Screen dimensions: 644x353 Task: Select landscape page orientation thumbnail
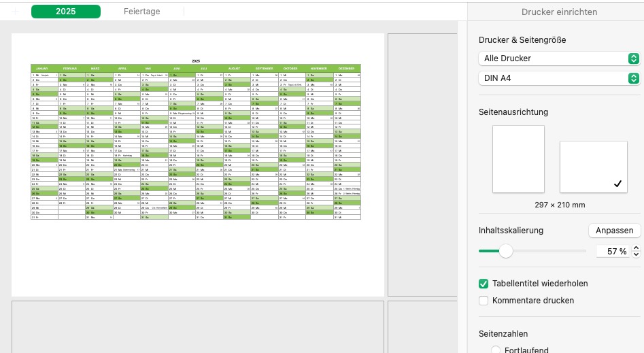593,167
